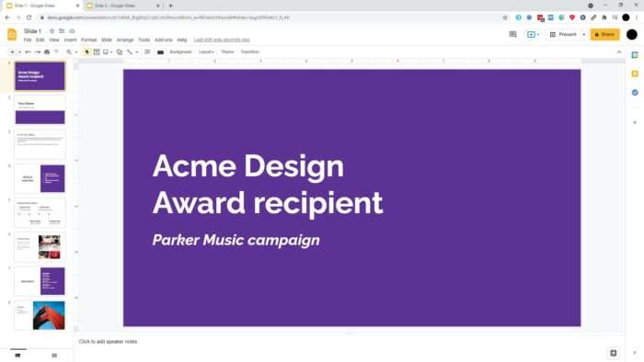The image size is (644, 362).
Task: Open the Arrange menu
Action: pos(125,40)
